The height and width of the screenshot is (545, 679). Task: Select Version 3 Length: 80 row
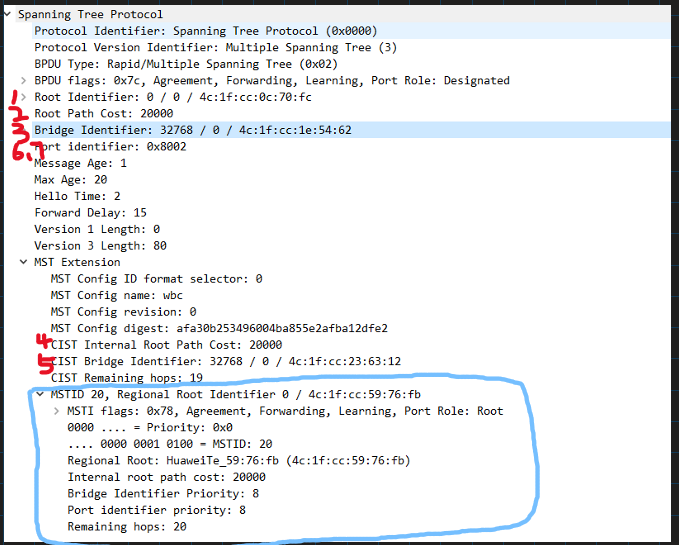pyautogui.click(x=351, y=246)
